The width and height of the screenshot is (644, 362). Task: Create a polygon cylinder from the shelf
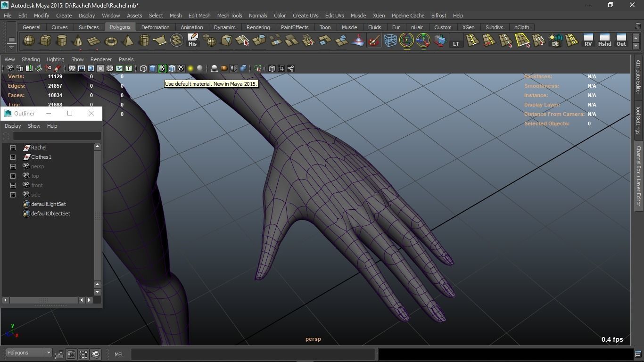(x=62, y=41)
